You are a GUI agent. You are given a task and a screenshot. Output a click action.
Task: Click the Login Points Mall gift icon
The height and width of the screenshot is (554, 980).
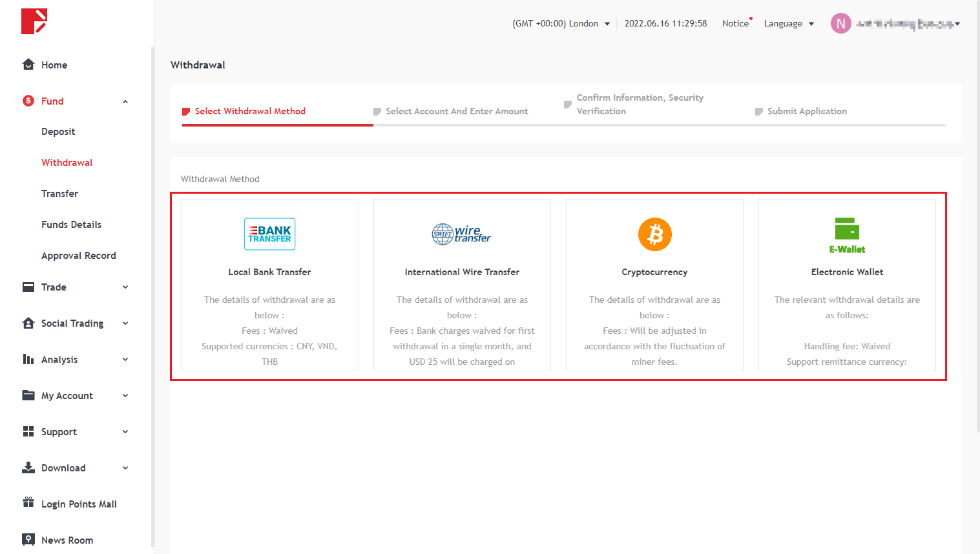point(28,503)
